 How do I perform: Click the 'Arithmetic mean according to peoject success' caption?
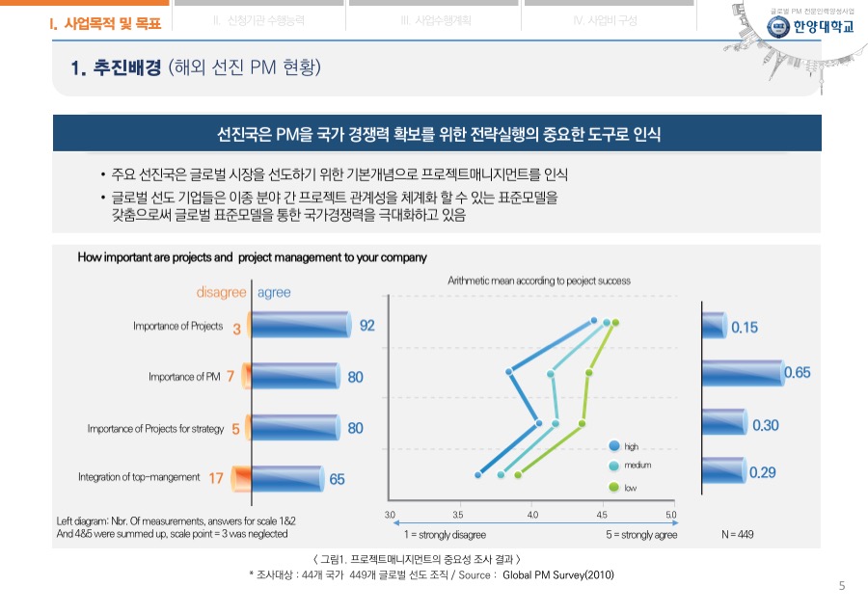(539, 280)
